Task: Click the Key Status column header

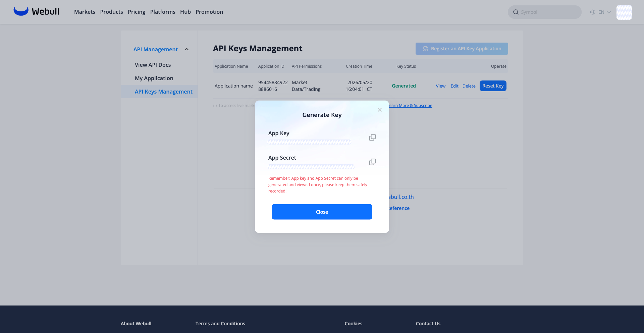Action: pyautogui.click(x=406, y=66)
